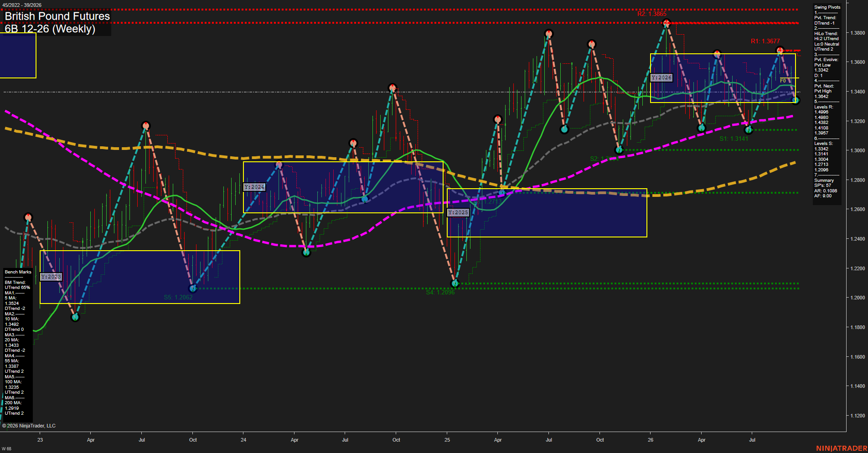Select the Y:2025 yearly range label
The height and width of the screenshot is (453, 868).
458,212
